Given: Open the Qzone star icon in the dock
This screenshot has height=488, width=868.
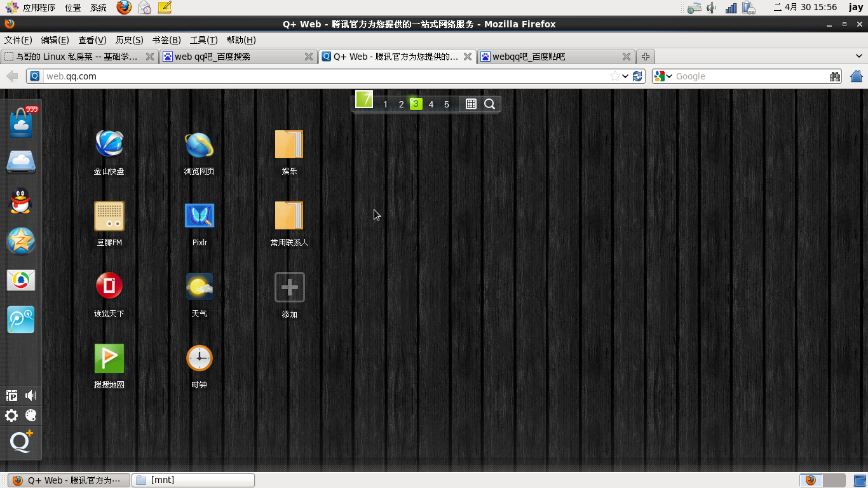Looking at the screenshot, I should (x=21, y=241).
